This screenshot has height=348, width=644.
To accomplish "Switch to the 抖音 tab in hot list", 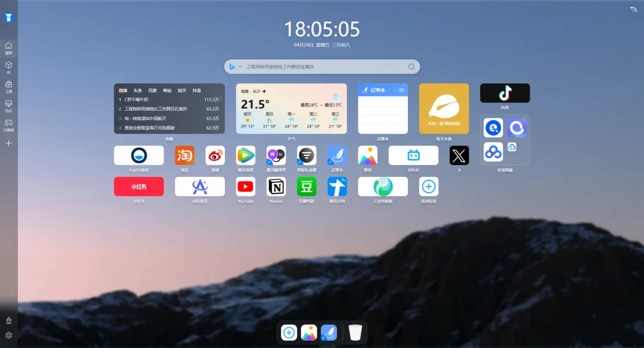I will 197,91.
